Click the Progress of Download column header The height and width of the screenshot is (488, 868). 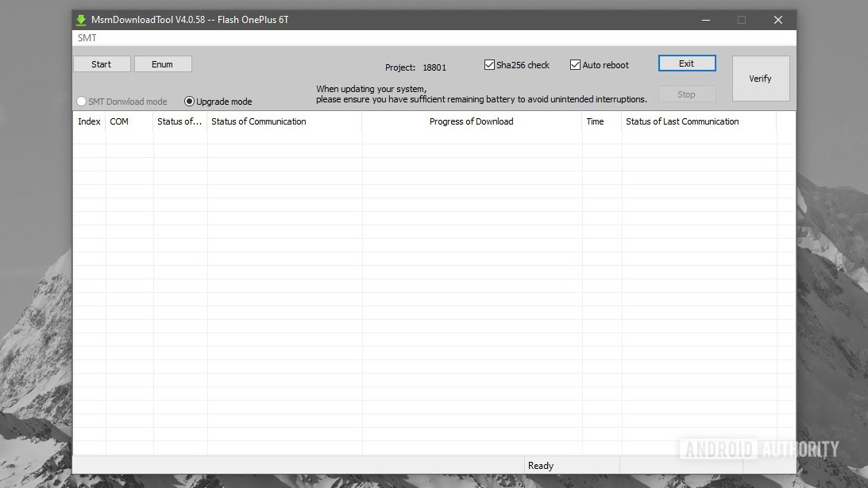(472, 121)
